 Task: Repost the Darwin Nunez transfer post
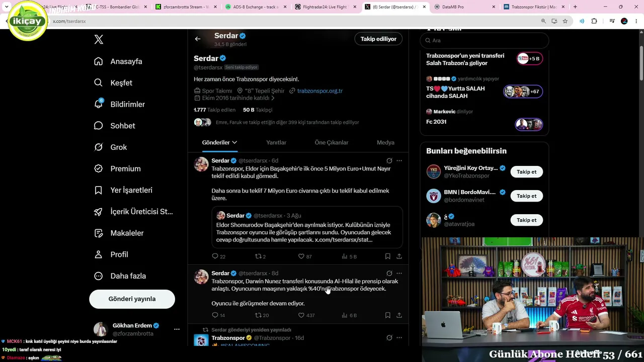262,315
